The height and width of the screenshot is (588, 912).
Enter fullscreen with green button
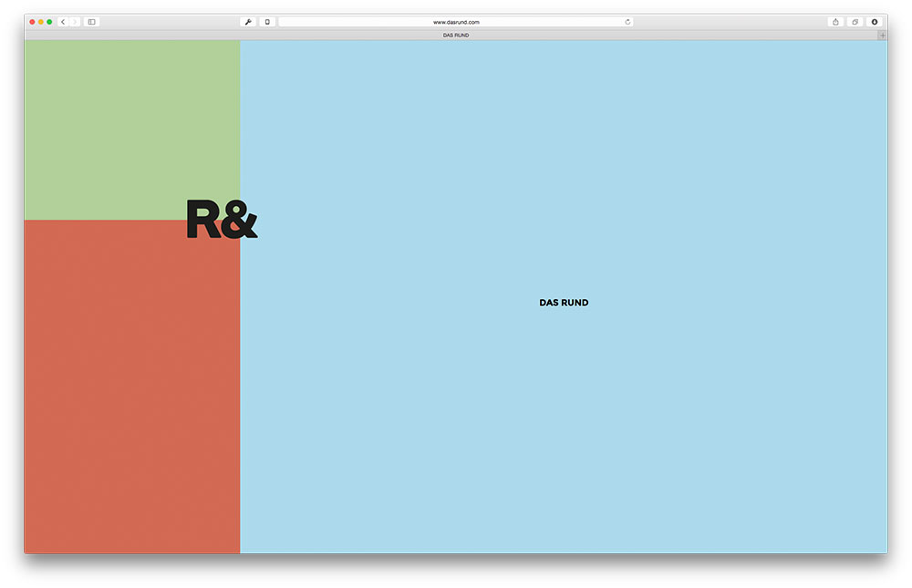tap(49, 22)
